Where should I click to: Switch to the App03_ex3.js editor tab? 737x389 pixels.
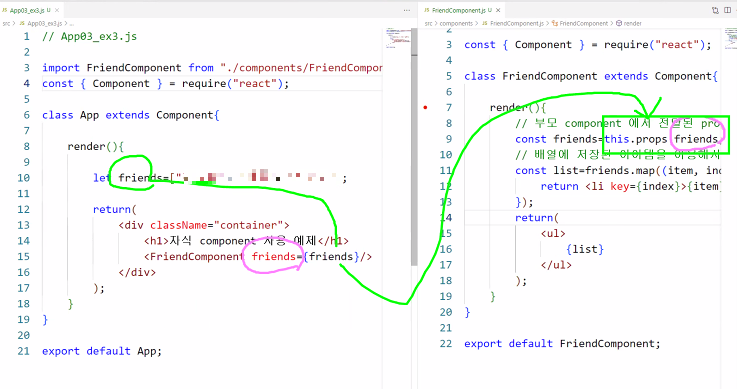(31, 10)
